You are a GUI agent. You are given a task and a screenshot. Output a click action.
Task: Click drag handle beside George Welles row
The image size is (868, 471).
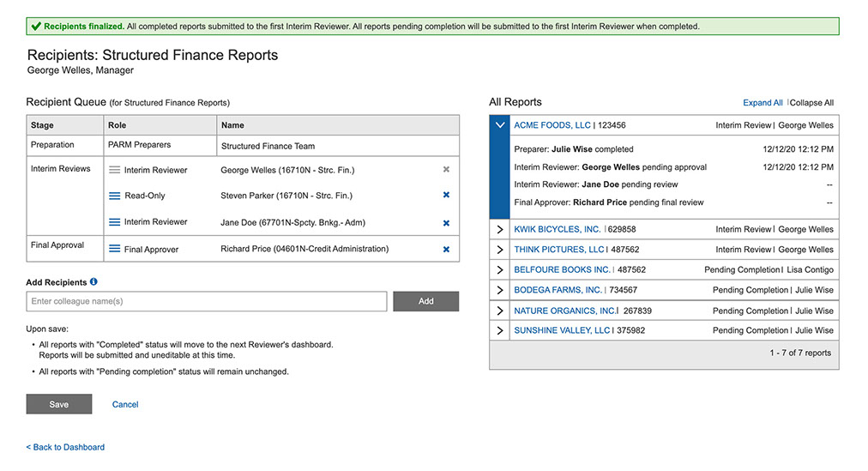[114, 170]
